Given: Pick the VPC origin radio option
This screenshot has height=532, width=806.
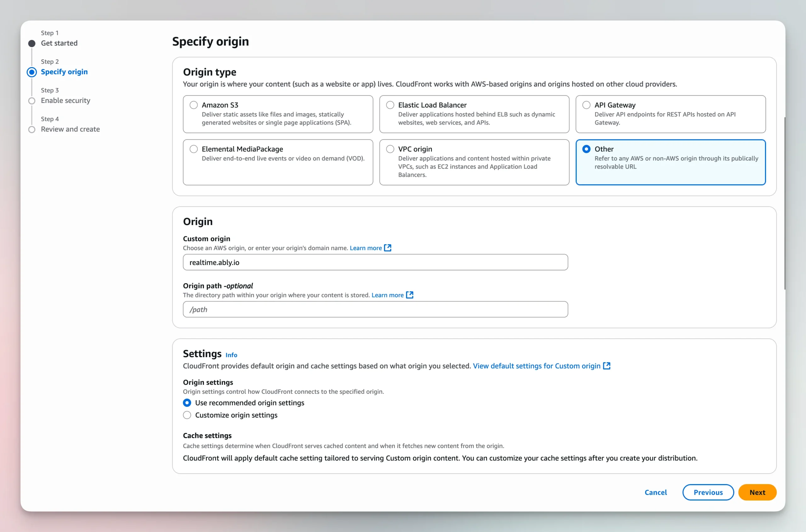Looking at the screenshot, I should pyautogui.click(x=390, y=149).
